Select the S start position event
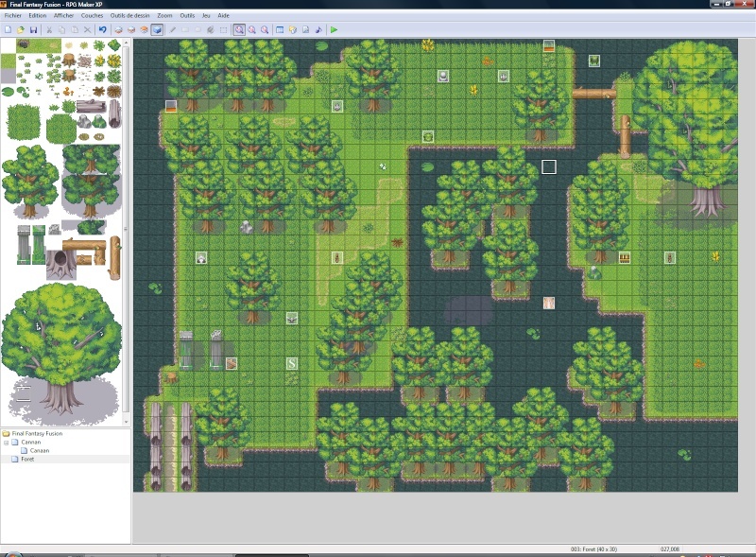 click(x=292, y=363)
